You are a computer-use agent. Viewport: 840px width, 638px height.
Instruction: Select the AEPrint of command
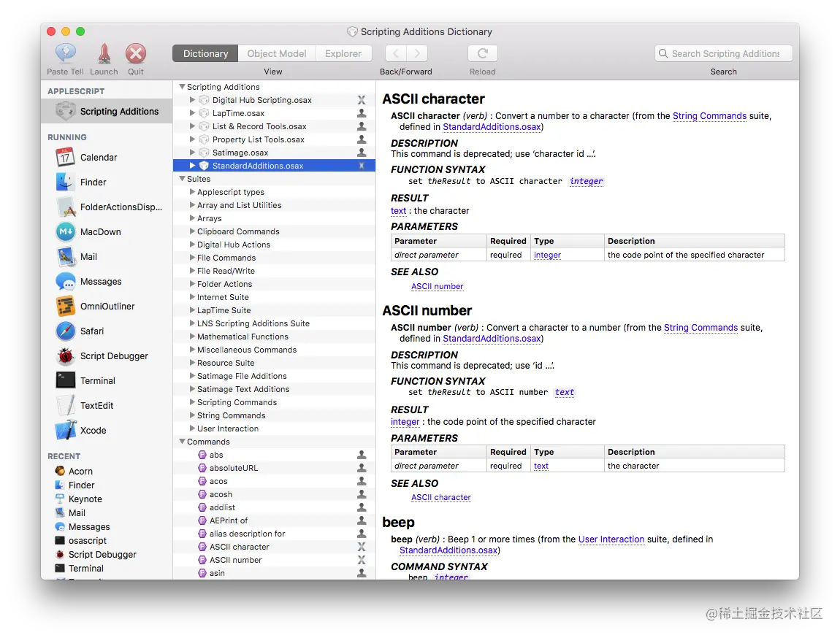point(274,520)
